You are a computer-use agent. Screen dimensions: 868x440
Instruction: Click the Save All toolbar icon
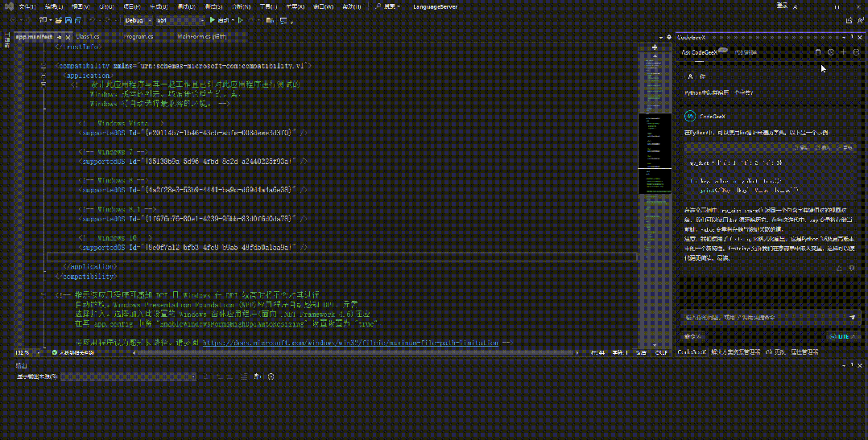(x=77, y=19)
